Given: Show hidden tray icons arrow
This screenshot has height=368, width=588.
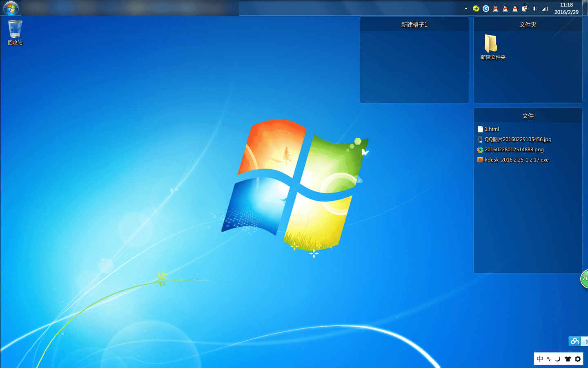Looking at the screenshot, I should click(x=466, y=9).
